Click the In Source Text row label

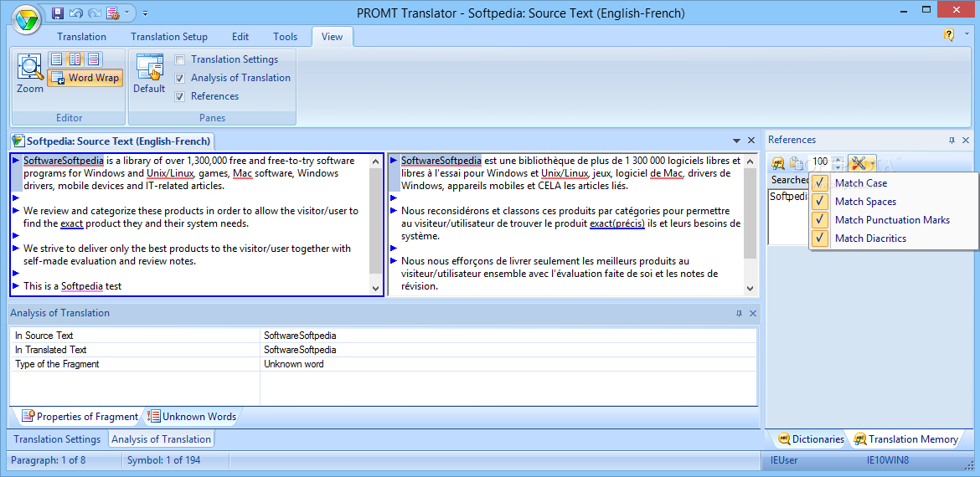pyautogui.click(x=44, y=336)
